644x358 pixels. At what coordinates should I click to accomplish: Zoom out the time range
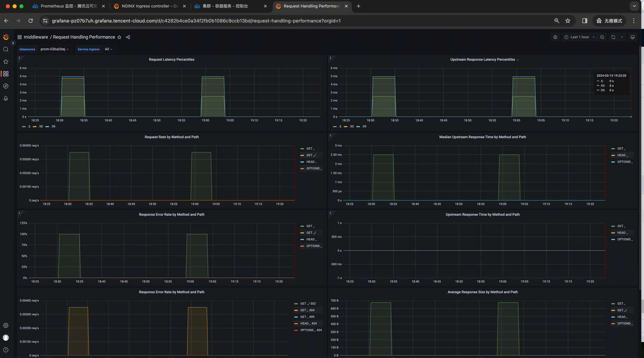pos(602,37)
